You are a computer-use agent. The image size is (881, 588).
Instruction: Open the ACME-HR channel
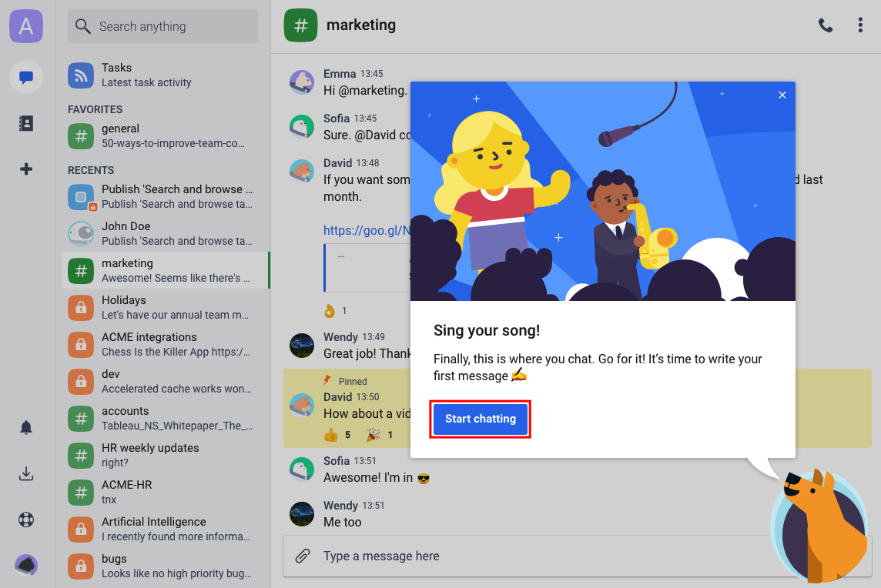(x=166, y=492)
